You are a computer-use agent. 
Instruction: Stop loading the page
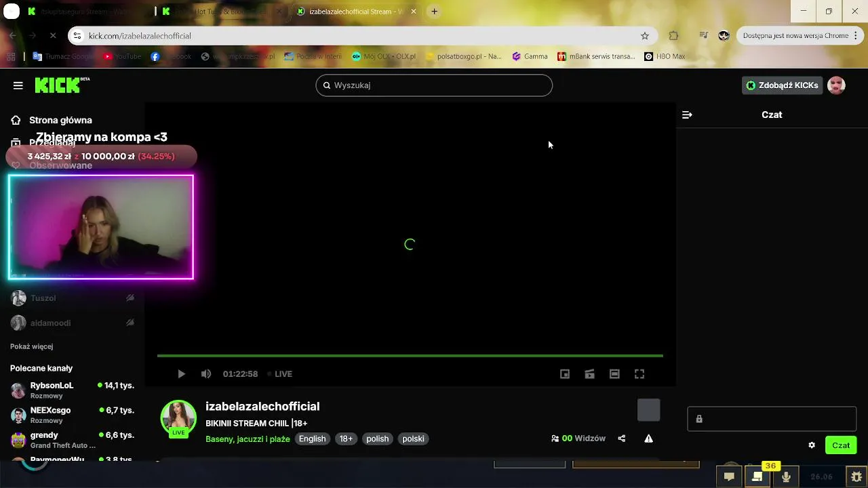53,36
